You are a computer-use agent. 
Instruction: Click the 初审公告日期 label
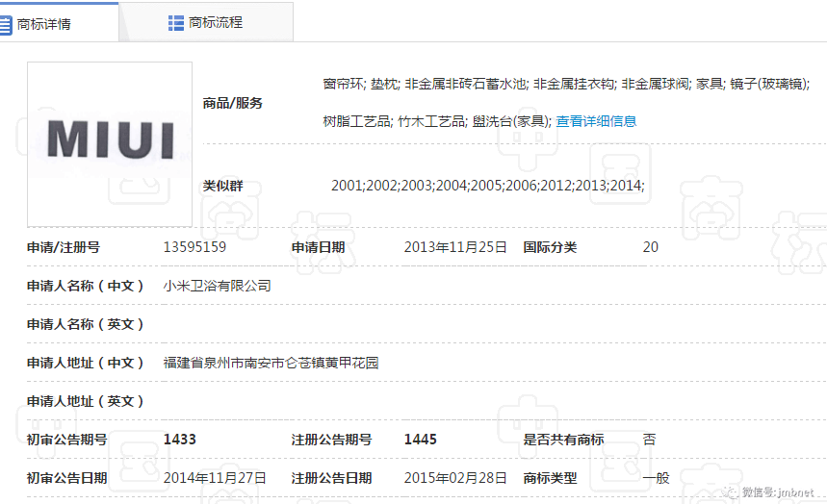pos(67,478)
